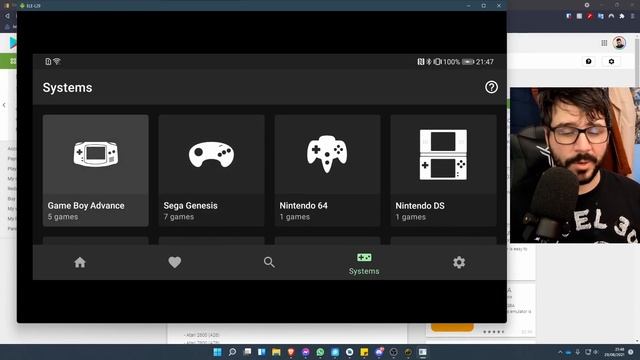Click the Game Boy Advance console icon
The image size is (640, 360).
pos(96,154)
